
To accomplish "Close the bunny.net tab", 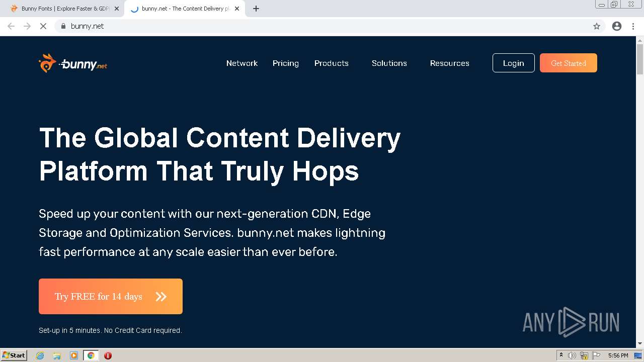I will point(237,9).
